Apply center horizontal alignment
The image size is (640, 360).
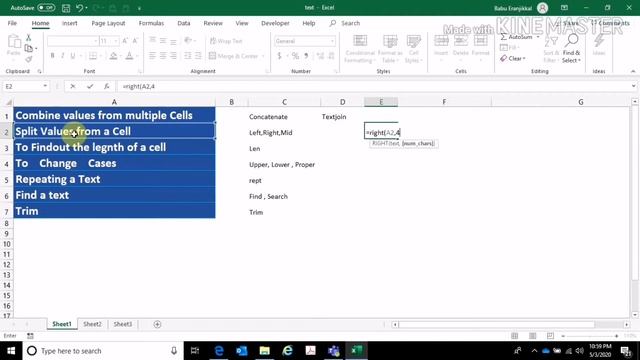163,56
